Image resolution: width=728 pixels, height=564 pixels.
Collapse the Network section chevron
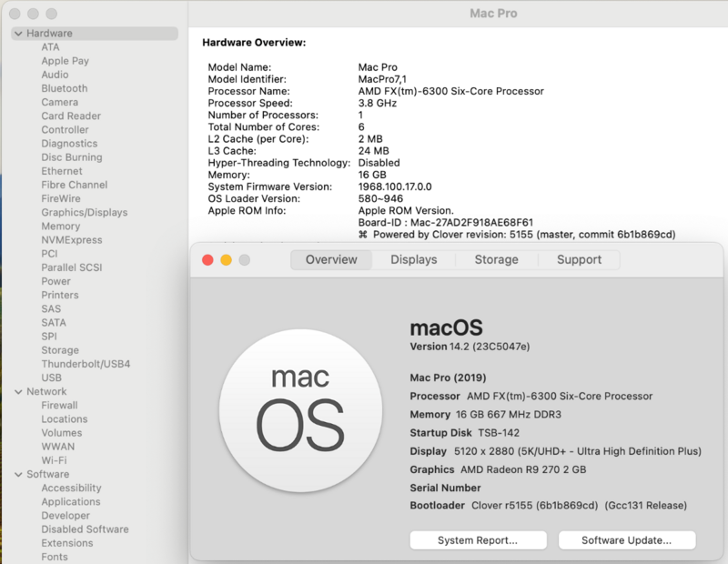(x=18, y=392)
